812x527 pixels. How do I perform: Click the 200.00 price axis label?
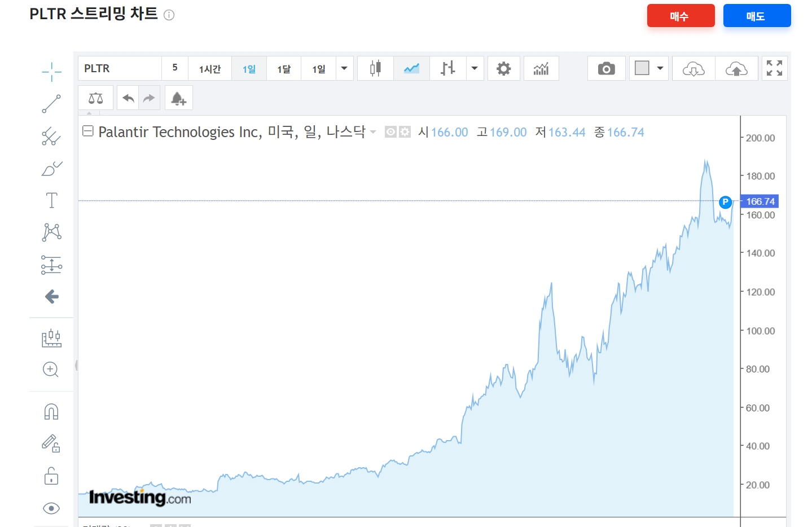coord(760,138)
